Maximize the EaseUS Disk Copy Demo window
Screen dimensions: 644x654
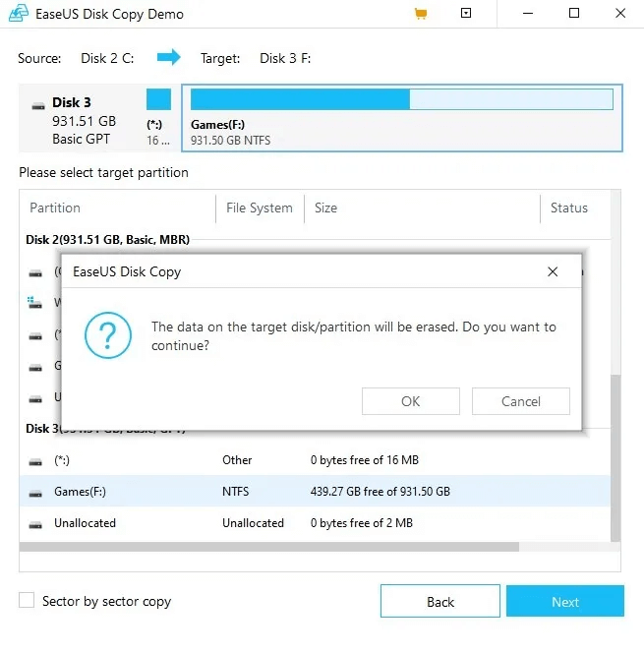pos(574,14)
